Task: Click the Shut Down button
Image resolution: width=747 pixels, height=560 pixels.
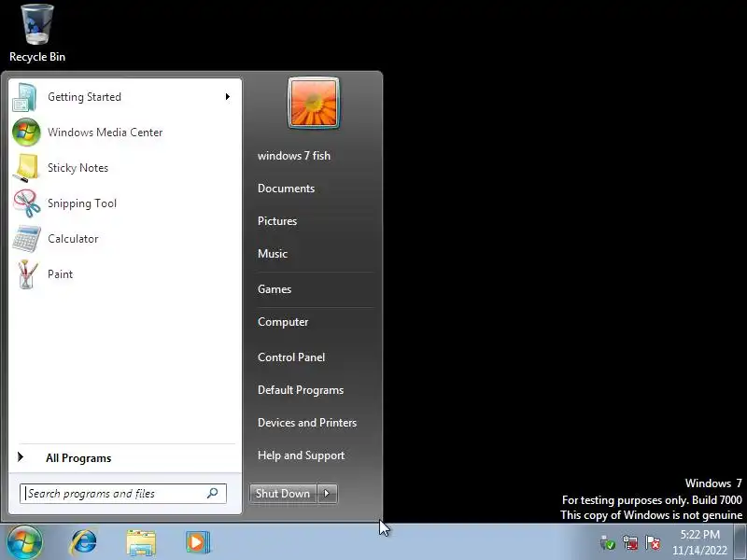Action: (283, 494)
